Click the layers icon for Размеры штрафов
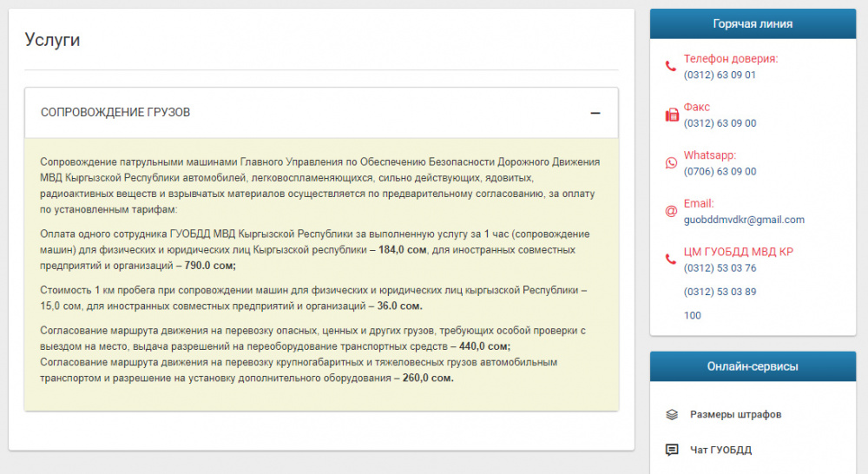 (x=671, y=415)
